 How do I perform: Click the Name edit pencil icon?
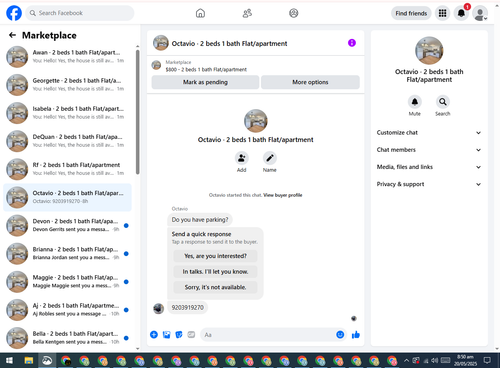click(x=270, y=158)
